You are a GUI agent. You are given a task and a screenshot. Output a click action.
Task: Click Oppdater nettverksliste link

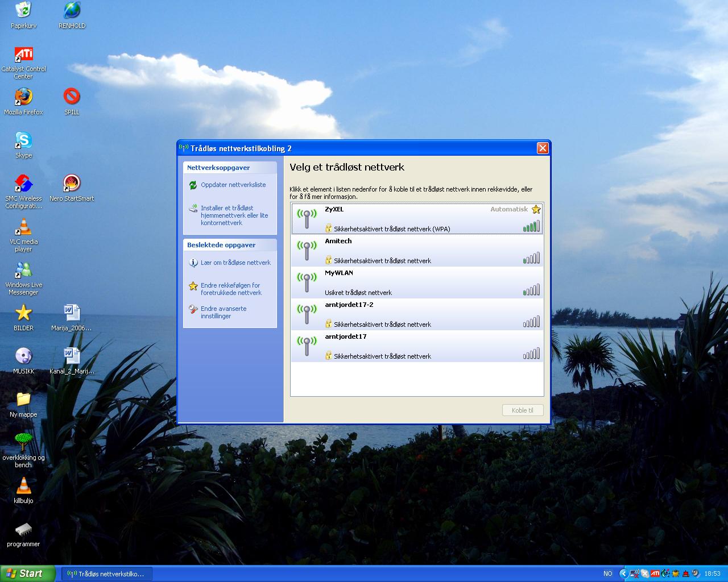(x=233, y=185)
